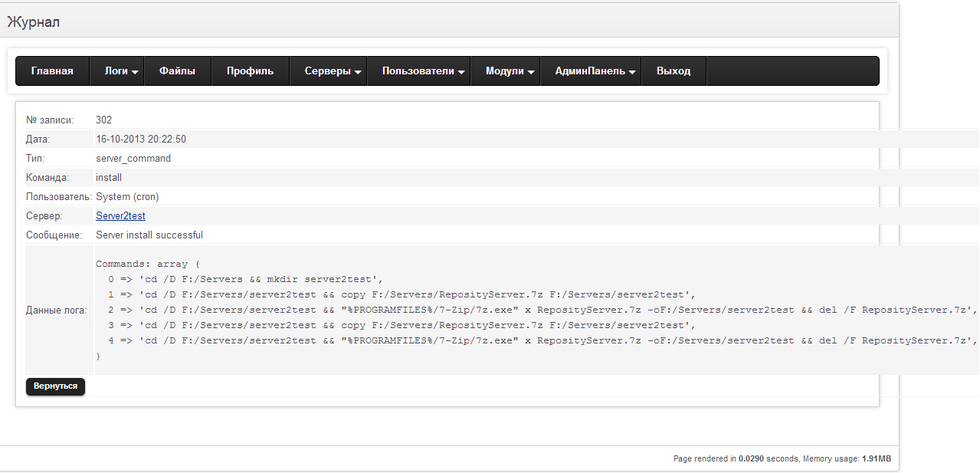Click the date value 16-10-2013 20:22:50
Viewport: 980px width, 473px height.
click(x=141, y=140)
